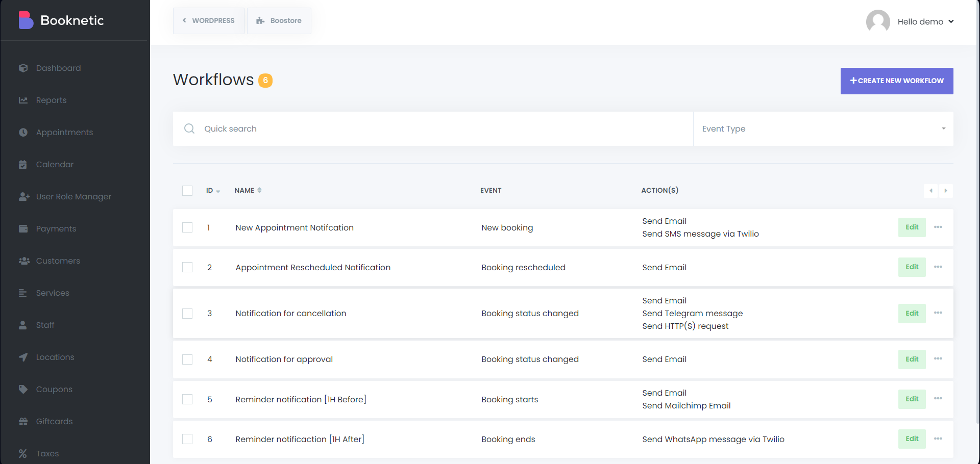Edit the Notification for cancellation workflow
The height and width of the screenshot is (464, 980).
pos(912,314)
